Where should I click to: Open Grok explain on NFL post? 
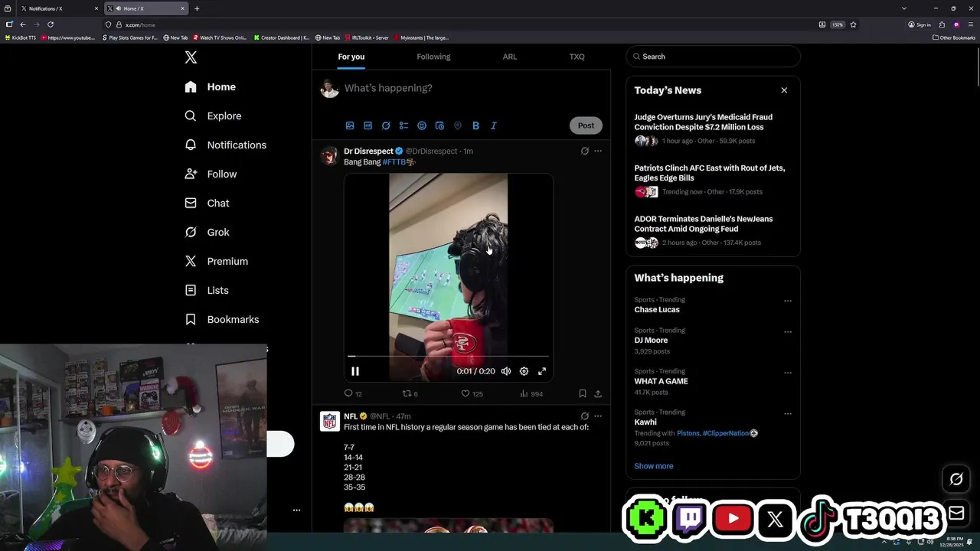click(585, 416)
